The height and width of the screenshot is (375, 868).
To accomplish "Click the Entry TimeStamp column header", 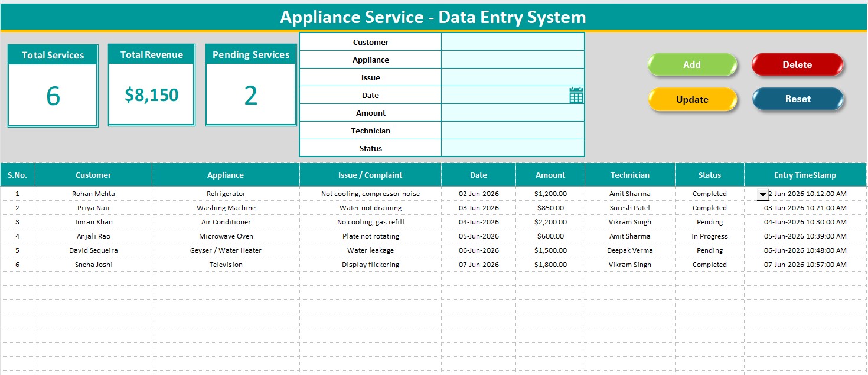I will click(805, 175).
